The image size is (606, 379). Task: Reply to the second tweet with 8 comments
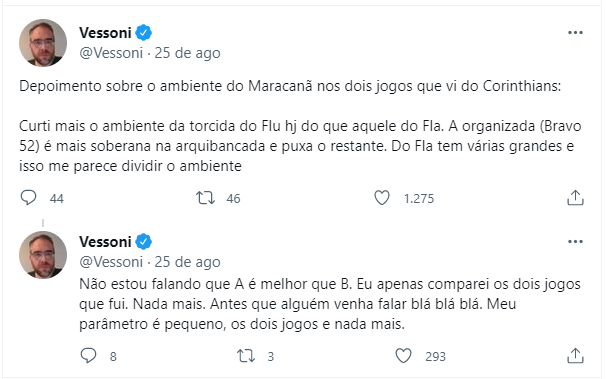(x=89, y=355)
